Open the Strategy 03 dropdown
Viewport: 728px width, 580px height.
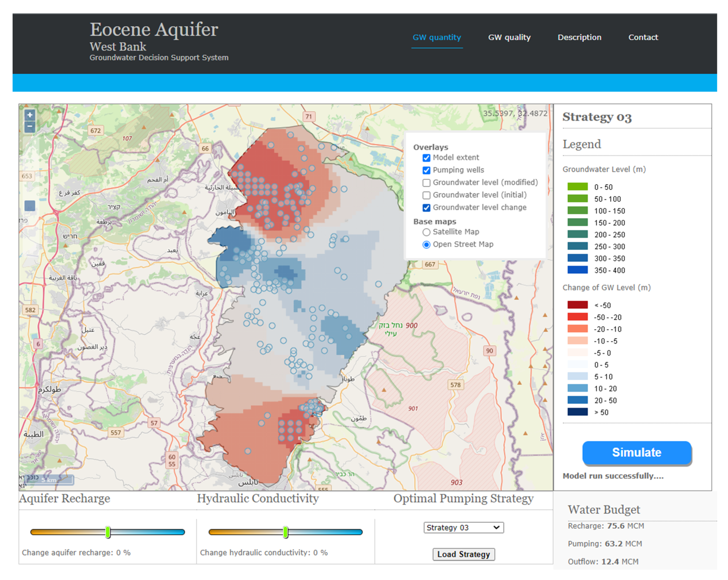coord(463,527)
